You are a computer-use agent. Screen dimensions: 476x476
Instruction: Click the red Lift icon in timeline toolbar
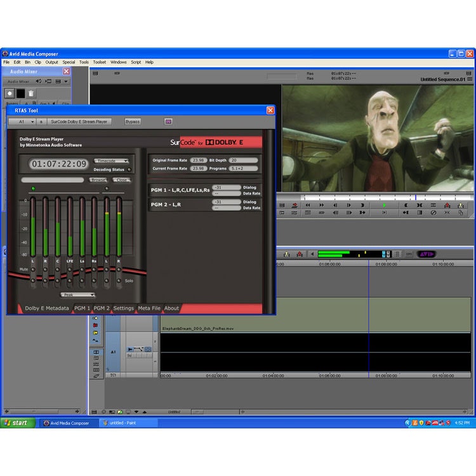(300, 254)
